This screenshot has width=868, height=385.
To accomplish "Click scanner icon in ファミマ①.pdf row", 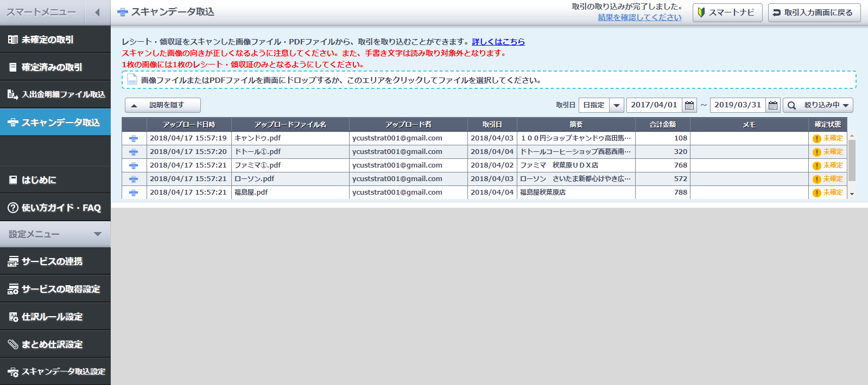I will click(134, 165).
